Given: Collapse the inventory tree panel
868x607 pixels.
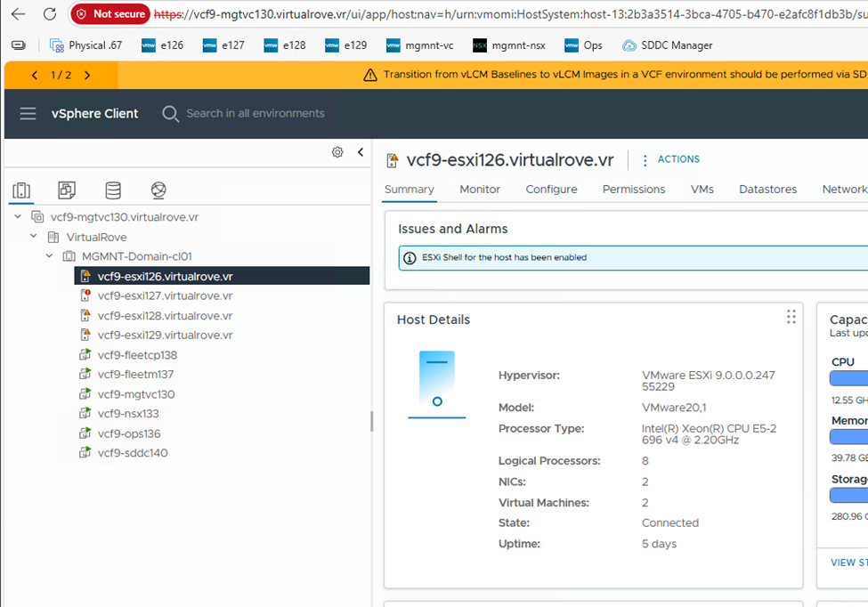Looking at the screenshot, I should tap(361, 152).
